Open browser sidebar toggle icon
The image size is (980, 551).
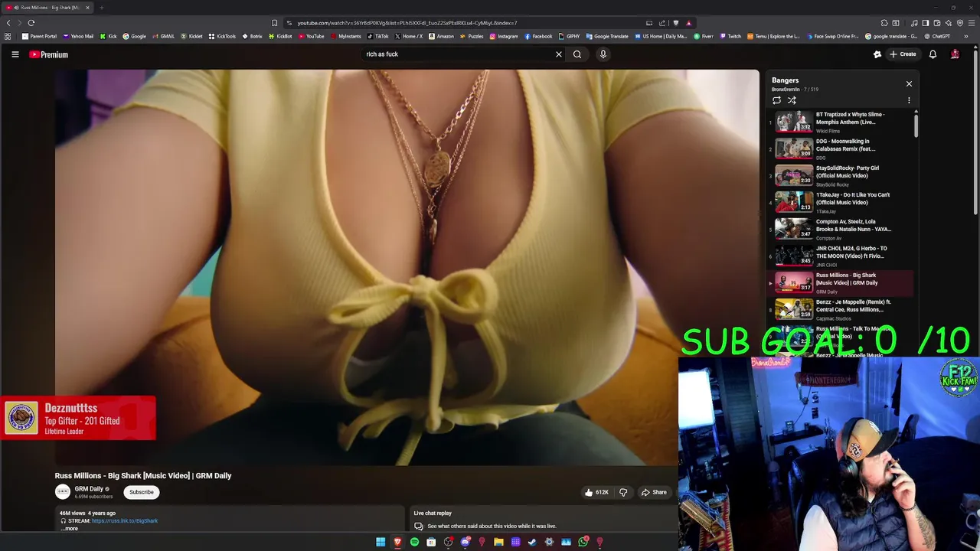pos(925,23)
